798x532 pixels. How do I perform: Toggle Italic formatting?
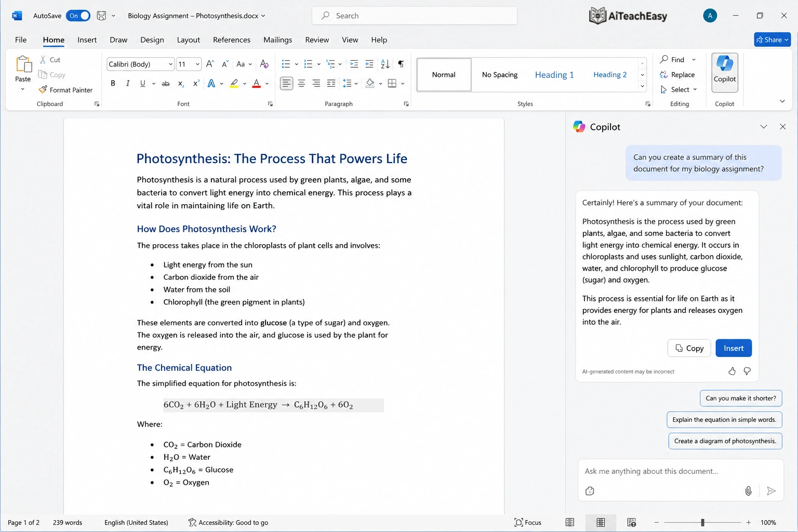coord(128,84)
